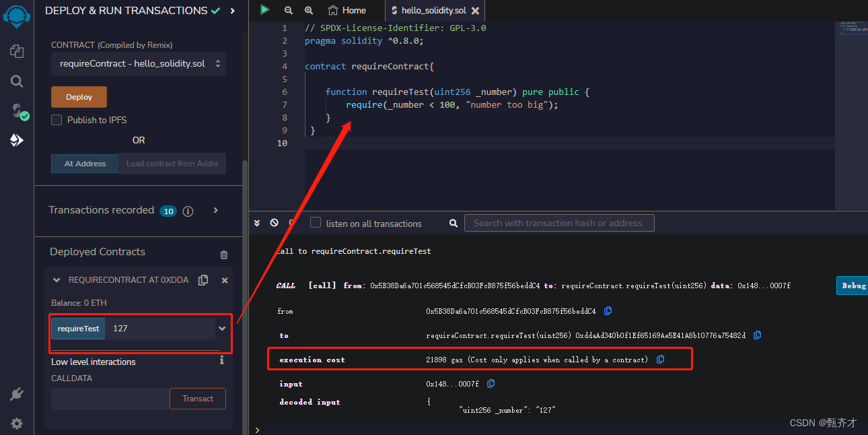Click the At Address button
Image resolution: width=868 pixels, height=435 pixels.
pos(85,164)
